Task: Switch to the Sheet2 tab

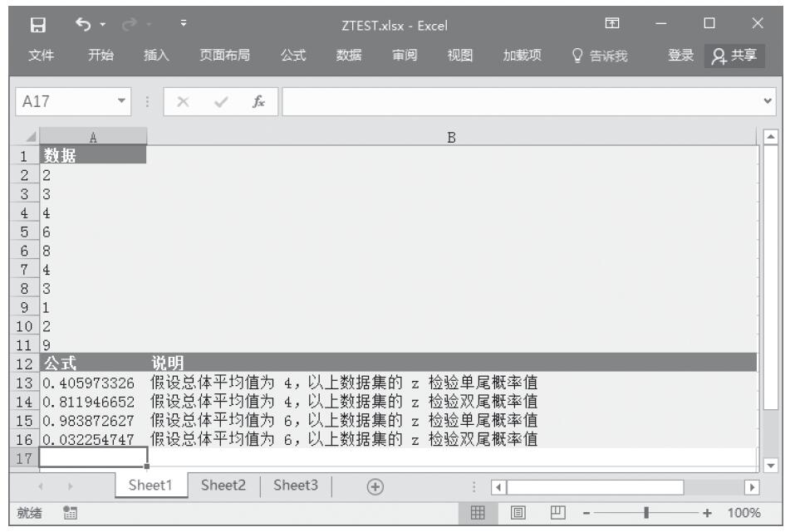Action: click(x=223, y=487)
